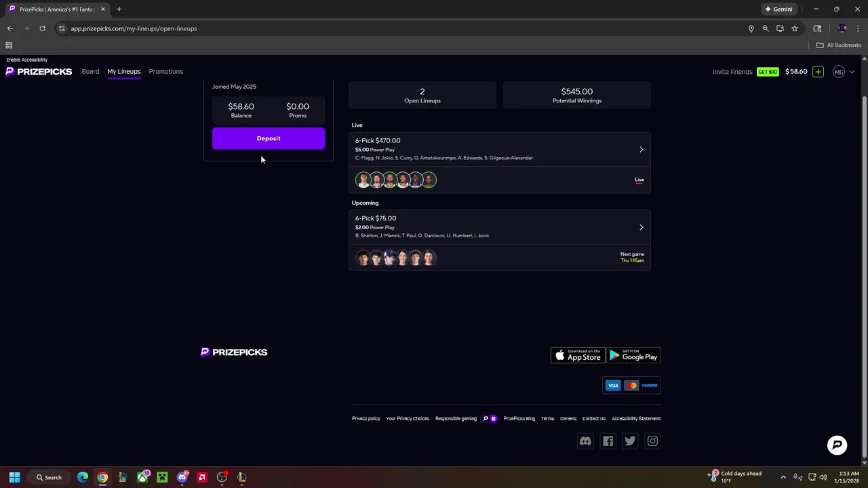Click Get it on Google Play badge

633,355
